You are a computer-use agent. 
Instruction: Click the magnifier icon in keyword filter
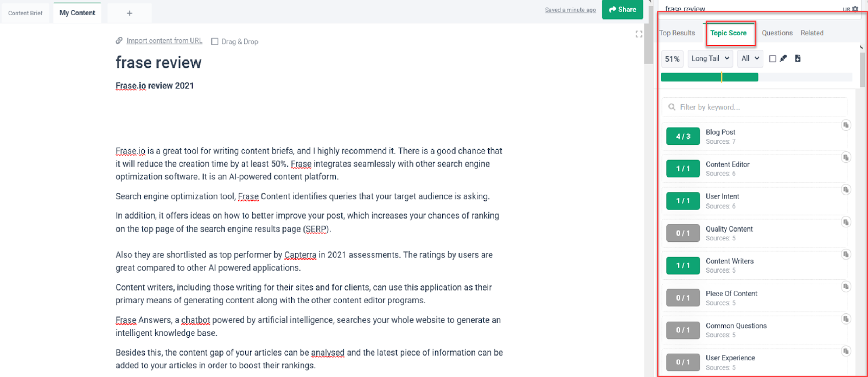coord(672,107)
